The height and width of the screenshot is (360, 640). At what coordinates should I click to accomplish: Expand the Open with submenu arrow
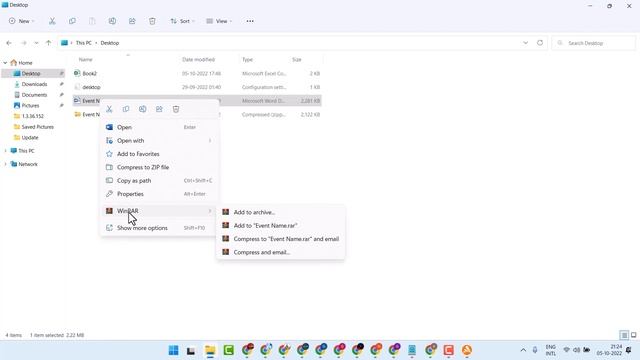tap(210, 140)
